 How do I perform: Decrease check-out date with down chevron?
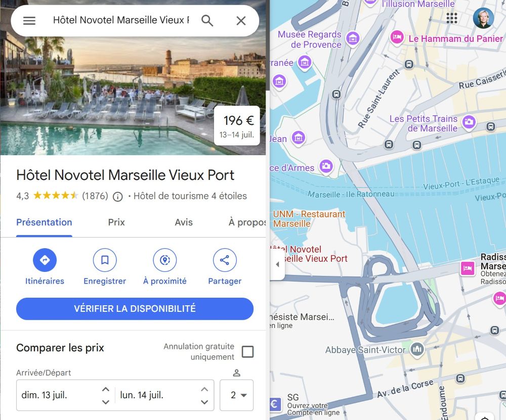204,402
